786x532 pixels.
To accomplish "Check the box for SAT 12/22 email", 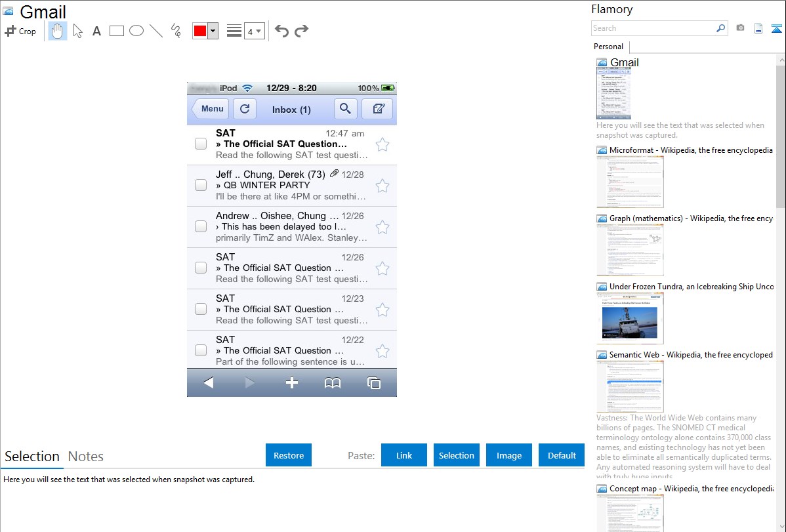I will tap(201, 350).
